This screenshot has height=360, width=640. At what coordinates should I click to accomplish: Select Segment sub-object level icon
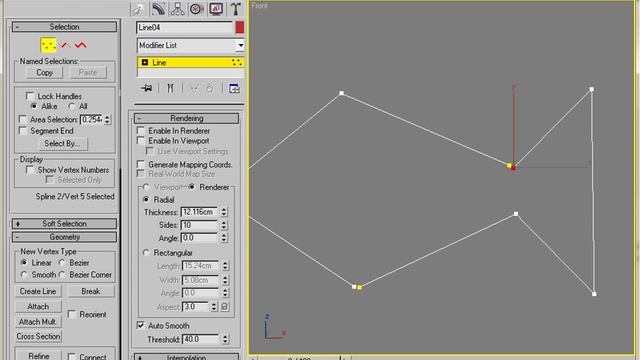[x=64, y=45]
